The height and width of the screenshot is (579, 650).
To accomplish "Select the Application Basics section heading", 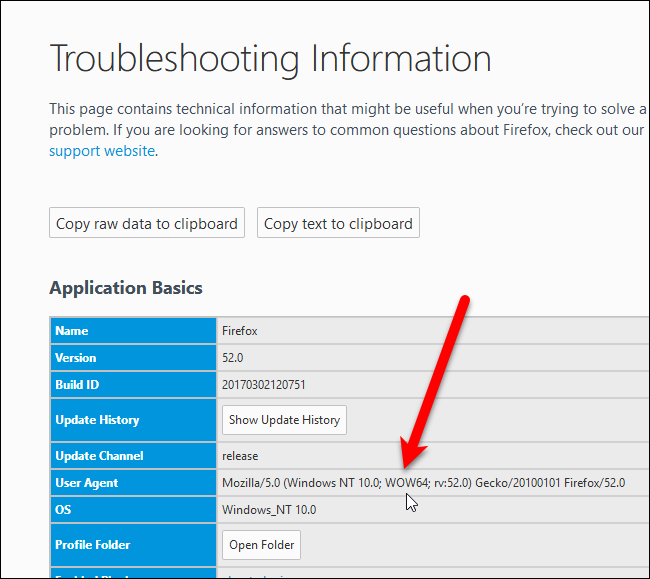I will pyautogui.click(x=126, y=288).
